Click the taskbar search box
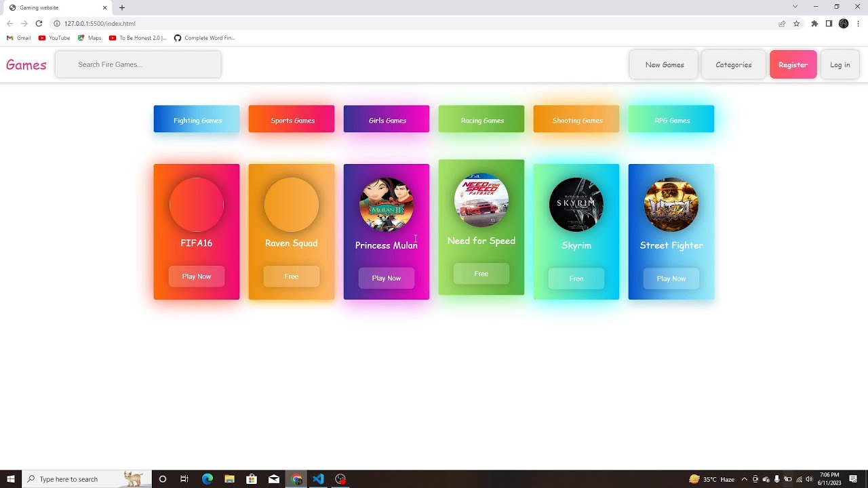 coord(87,479)
